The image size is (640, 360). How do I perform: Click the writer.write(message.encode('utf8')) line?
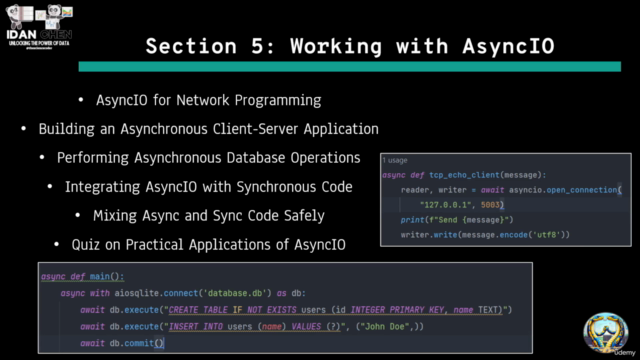click(x=485, y=235)
